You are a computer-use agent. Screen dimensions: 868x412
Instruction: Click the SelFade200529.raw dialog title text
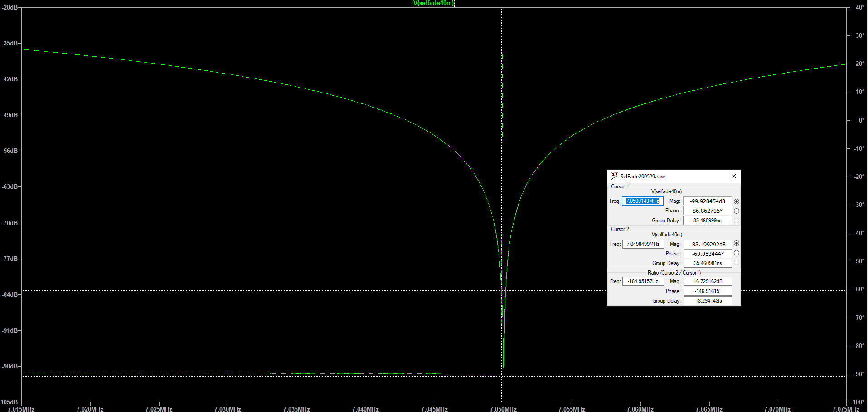point(643,177)
